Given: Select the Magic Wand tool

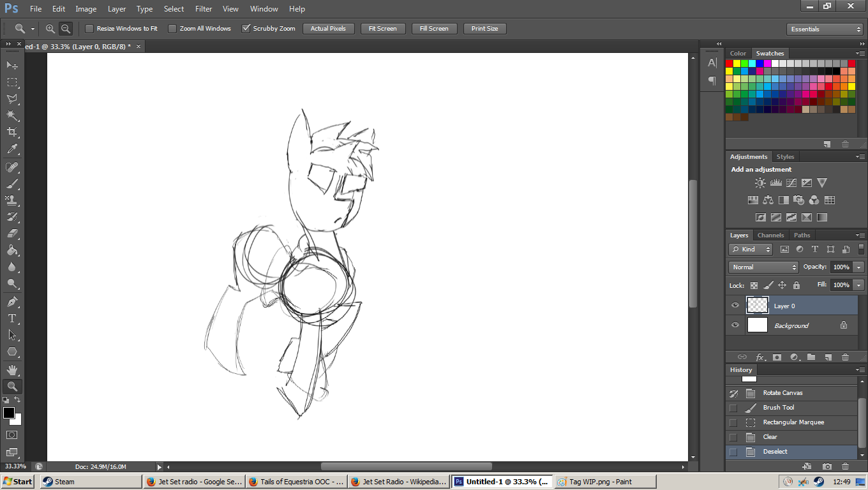Looking at the screenshot, I should coord(11,115).
